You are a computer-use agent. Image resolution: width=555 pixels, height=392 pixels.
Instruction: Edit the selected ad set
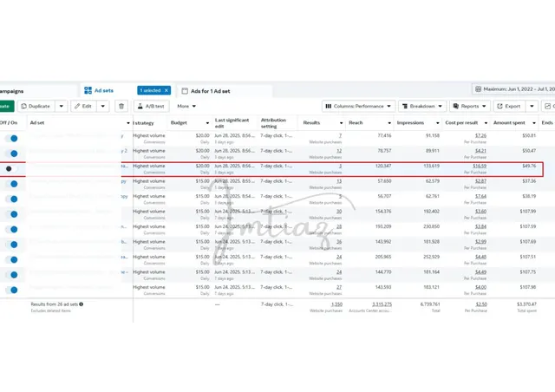[x=83, y=106]
